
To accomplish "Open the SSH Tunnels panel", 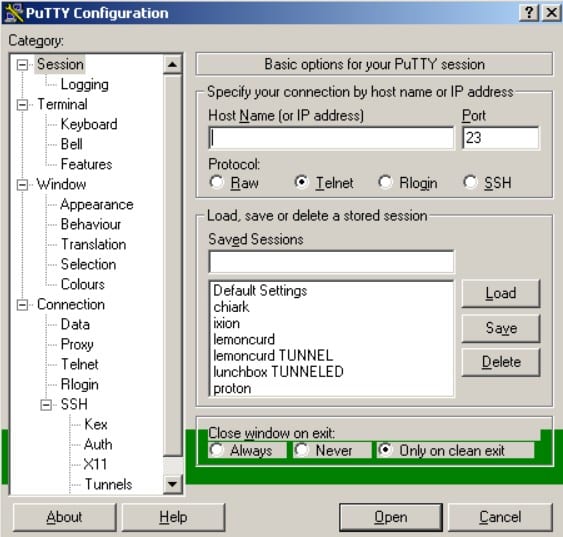I will pyautogui.click(x=108, y=485).
